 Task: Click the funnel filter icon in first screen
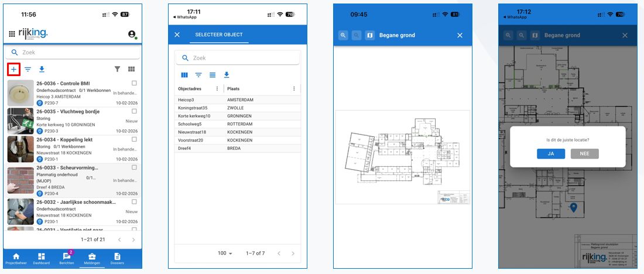point(118,69)
